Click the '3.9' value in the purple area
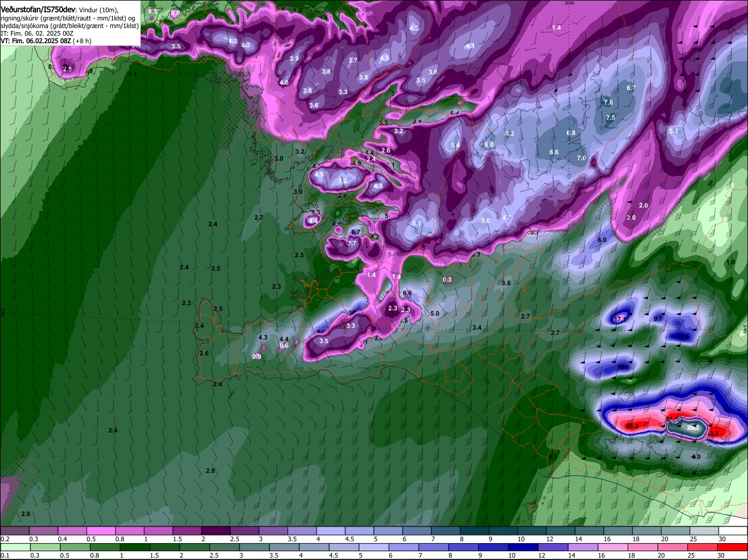This screenshot has width=748, height=560. 294,58
